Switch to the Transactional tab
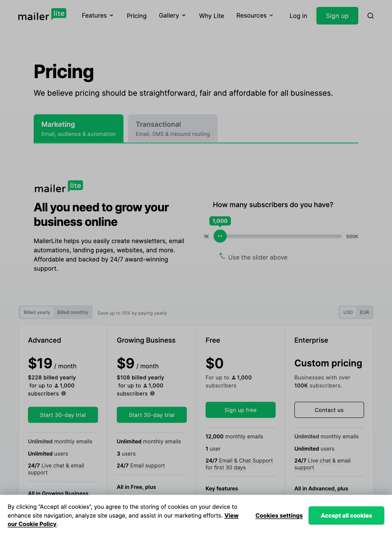The height and width of the screenshot is (536, 392). [173, 129]
